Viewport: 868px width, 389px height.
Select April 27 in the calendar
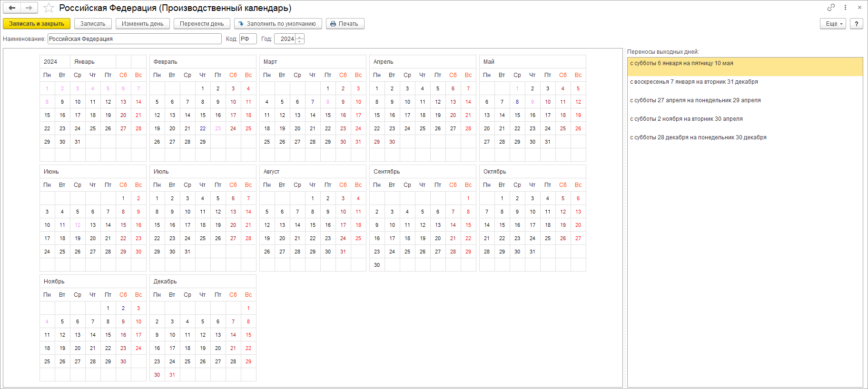click(453, 128)
